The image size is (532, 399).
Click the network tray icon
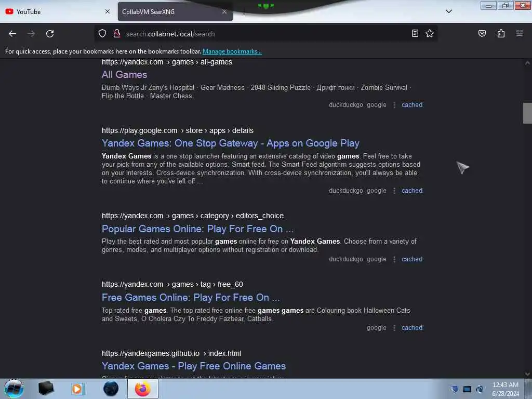click(x=467, y=389)
